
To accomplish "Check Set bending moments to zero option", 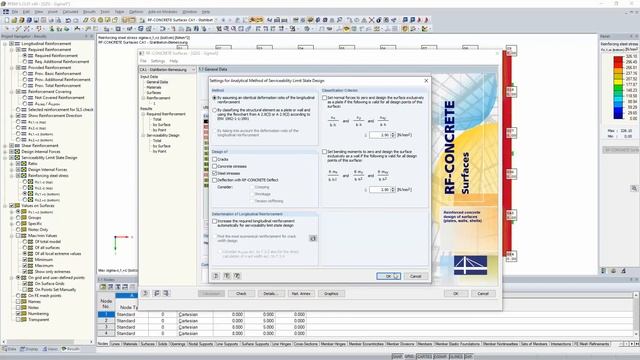I will pos(324,151).
